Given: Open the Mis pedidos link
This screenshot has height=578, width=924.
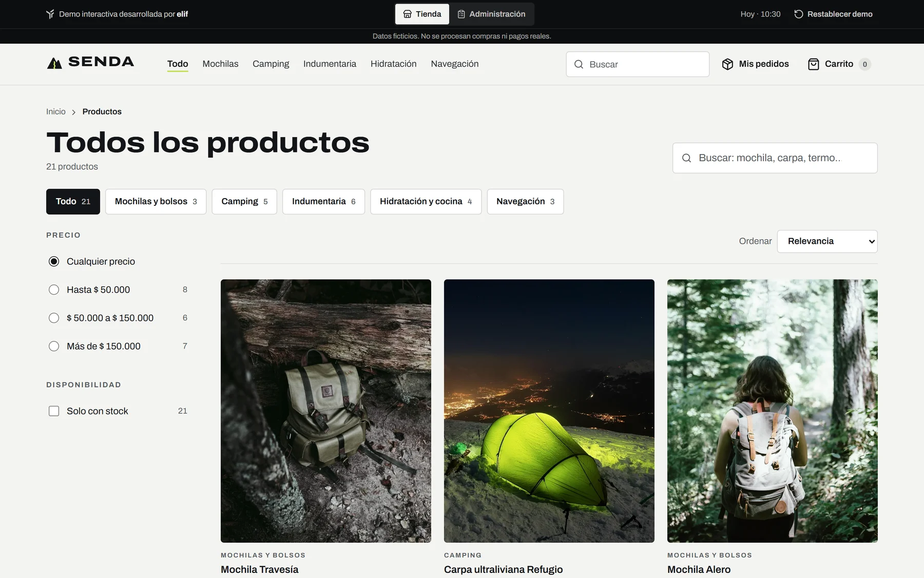Looking at the screenshot, I should click(755, 64).
